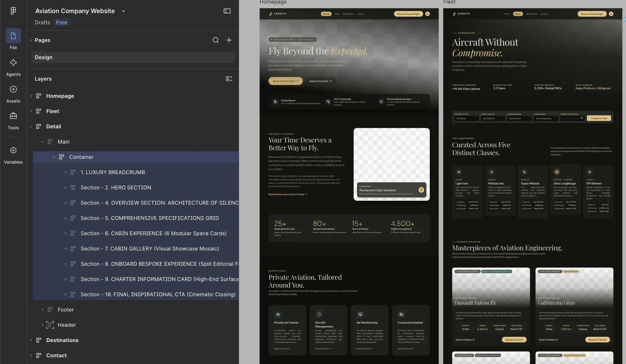Click the Home nav tab in Homepage frame
This screenshot has height=364, width=626.
coord(326,14)
